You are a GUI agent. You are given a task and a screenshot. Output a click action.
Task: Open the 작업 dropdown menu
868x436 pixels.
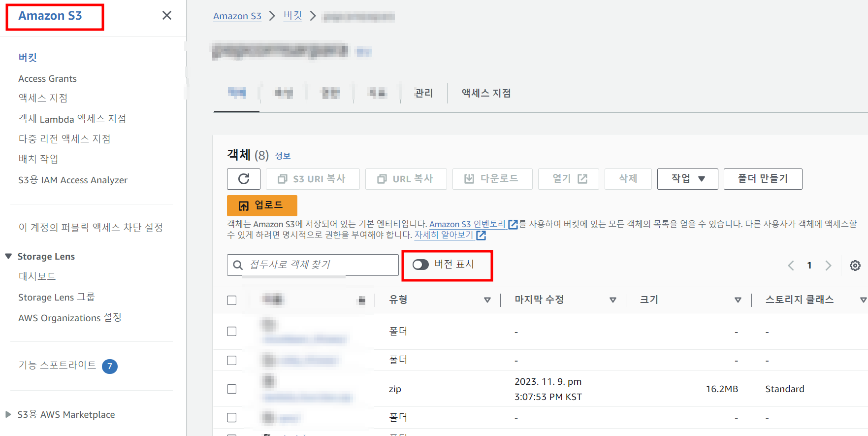pos(688,179)
